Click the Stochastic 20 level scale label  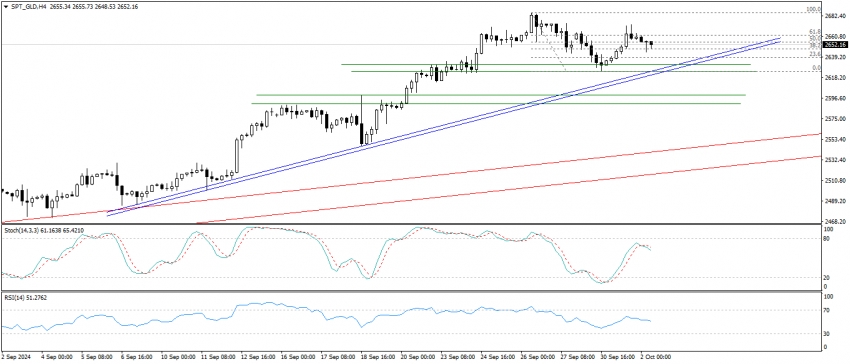point(827,277)
